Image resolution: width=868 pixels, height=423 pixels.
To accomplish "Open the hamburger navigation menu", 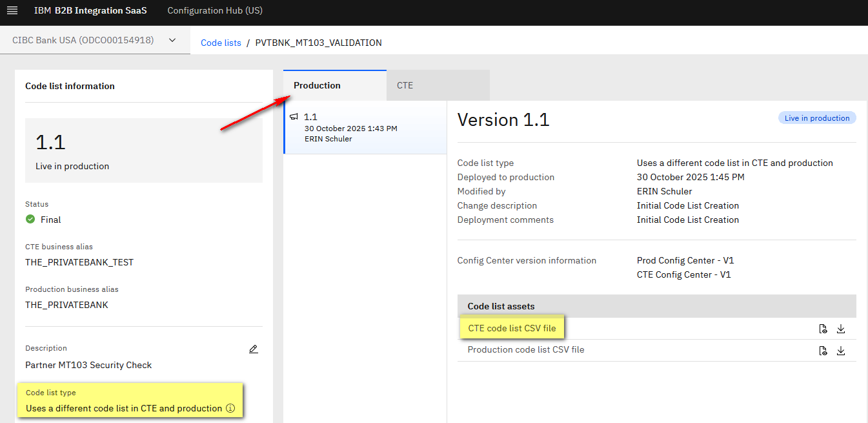I will point(12,11).
